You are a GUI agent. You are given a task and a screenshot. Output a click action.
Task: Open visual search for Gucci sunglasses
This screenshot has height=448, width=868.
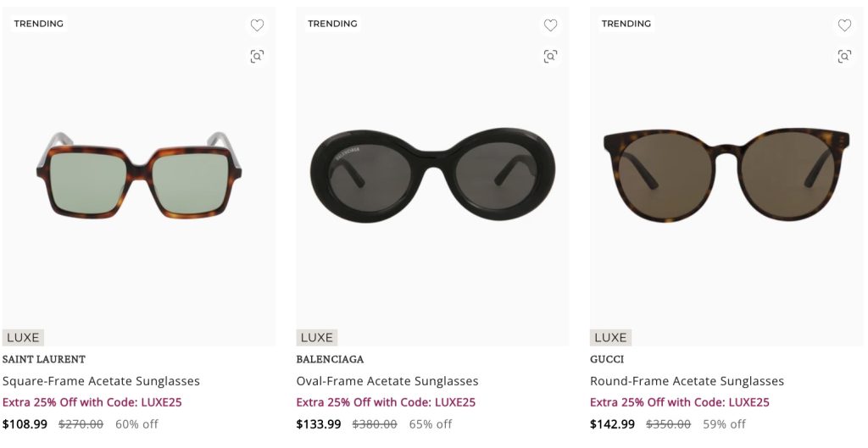pos(844,56)
